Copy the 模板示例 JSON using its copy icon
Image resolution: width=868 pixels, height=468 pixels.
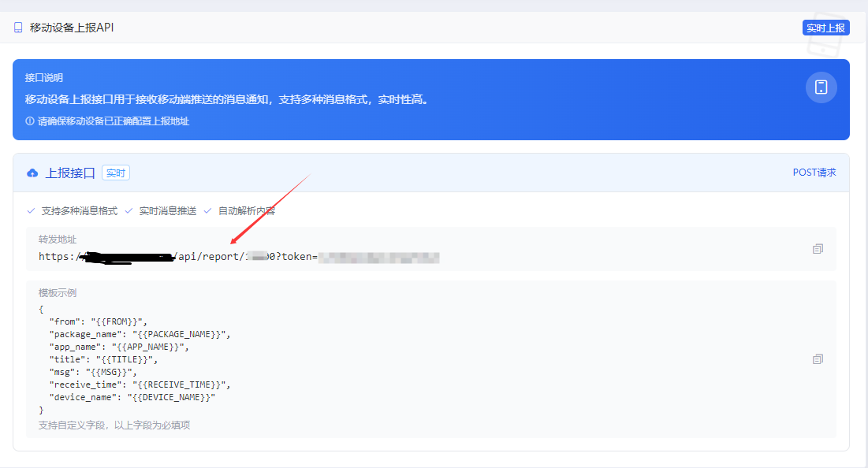point(818,358)
